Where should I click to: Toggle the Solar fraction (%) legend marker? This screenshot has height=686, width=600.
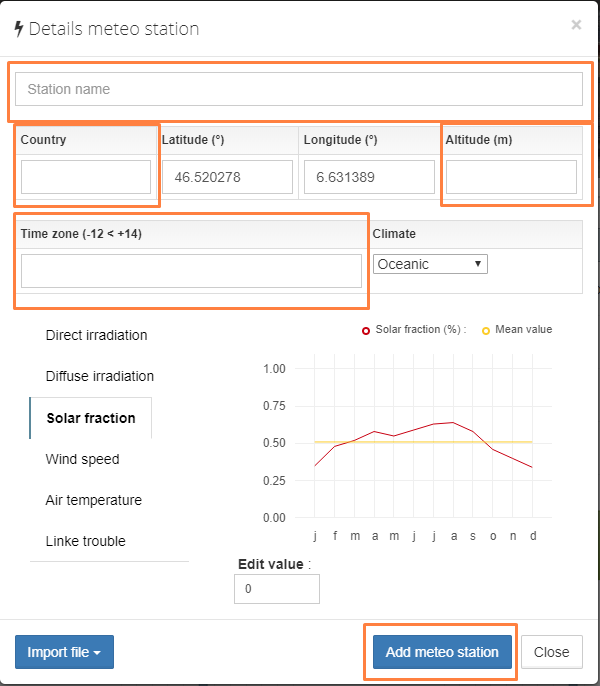[366, 331]
